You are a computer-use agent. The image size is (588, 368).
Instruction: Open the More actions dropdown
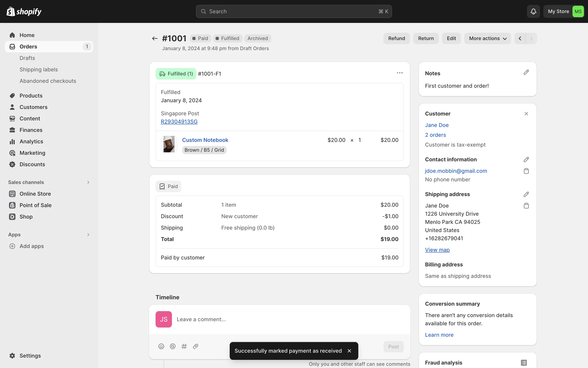[488, 38]
